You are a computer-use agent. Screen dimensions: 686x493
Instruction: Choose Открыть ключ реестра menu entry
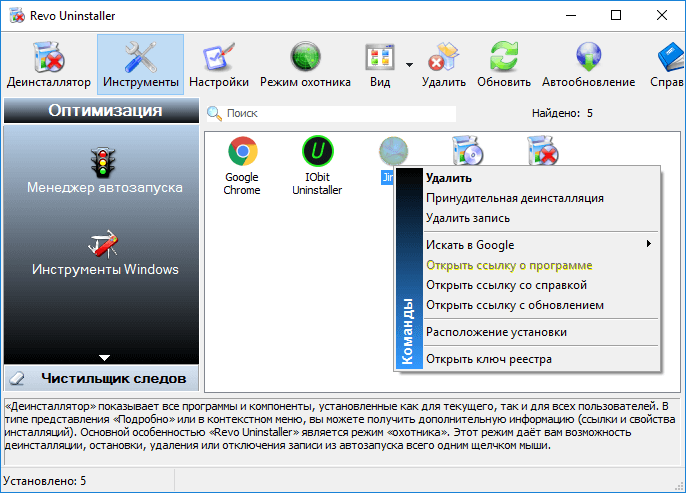(542, 359)
